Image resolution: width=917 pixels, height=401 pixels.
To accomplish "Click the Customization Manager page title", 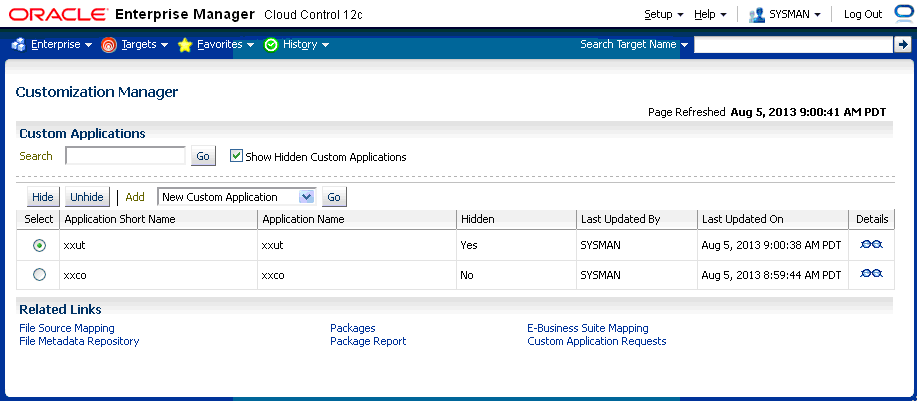I will pyautogui.click(x=97, y=92).
